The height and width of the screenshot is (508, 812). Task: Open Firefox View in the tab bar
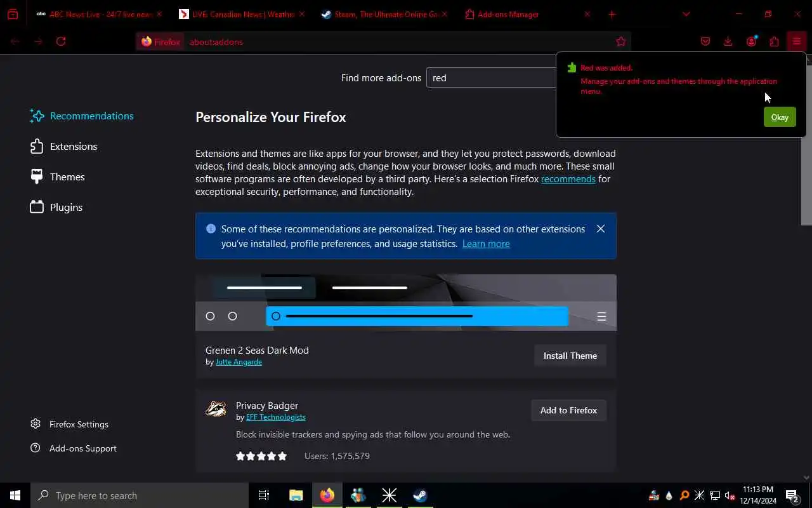[x=13, y=14]
